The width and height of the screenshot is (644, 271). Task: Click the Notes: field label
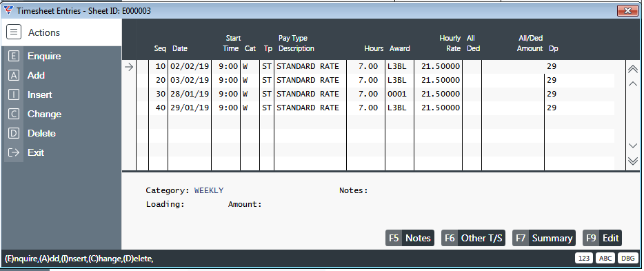(x=354, y=190)
